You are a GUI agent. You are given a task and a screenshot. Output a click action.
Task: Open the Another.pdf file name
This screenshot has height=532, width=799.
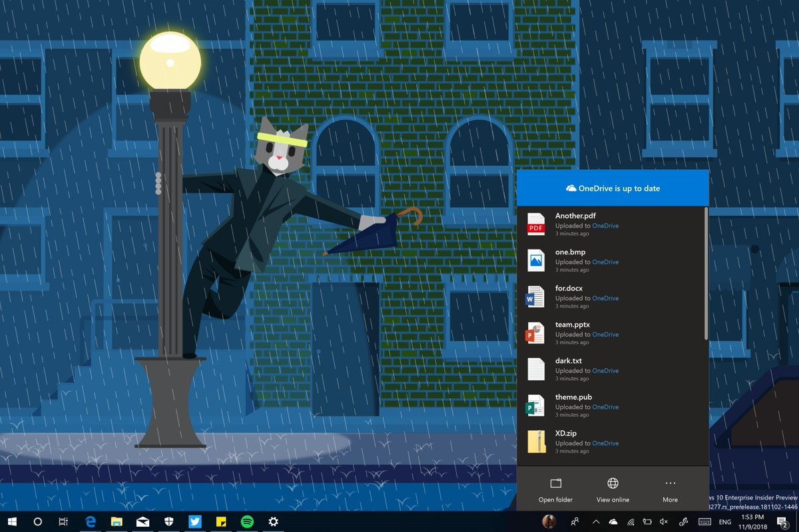pyautogui.click(x=575, y=216)
